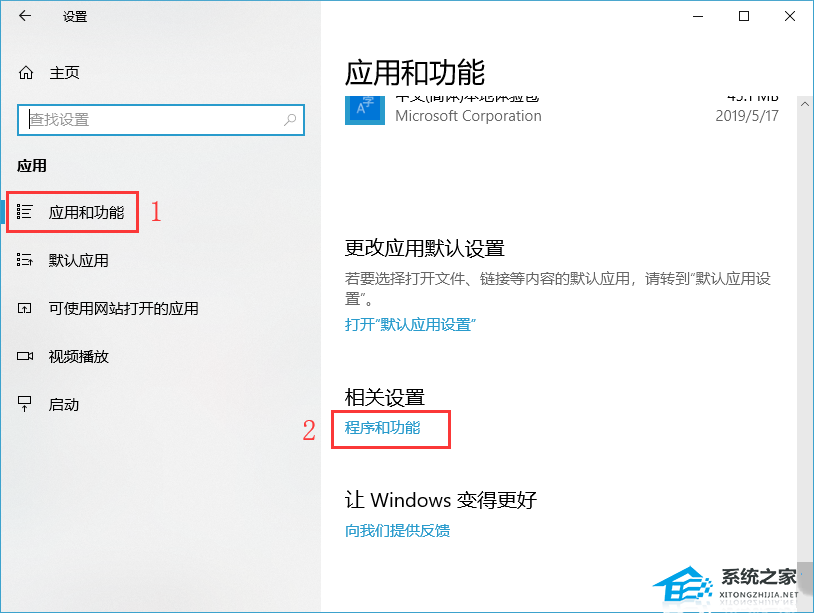Viewport: 814px width, 613px height.
Task: Open the 向我们提供反馈 link
Action: pyautogui.click(x=397, y=530)
